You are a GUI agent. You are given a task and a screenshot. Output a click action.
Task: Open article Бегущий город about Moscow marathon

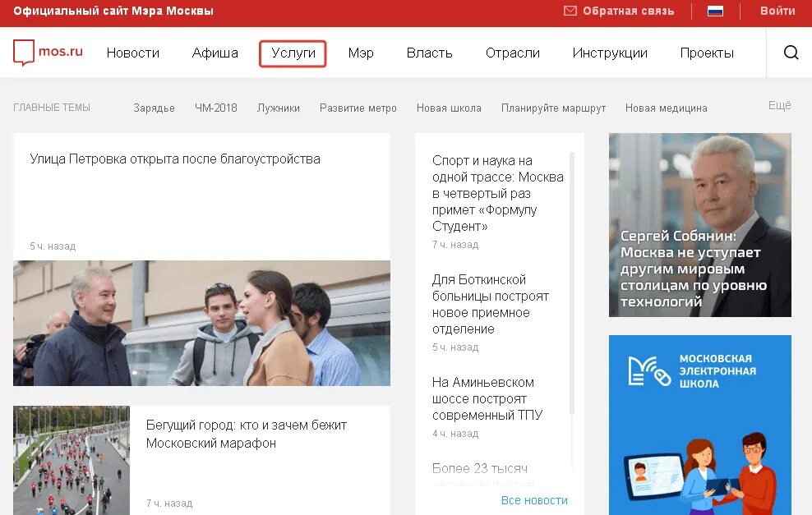click(246, 434)
